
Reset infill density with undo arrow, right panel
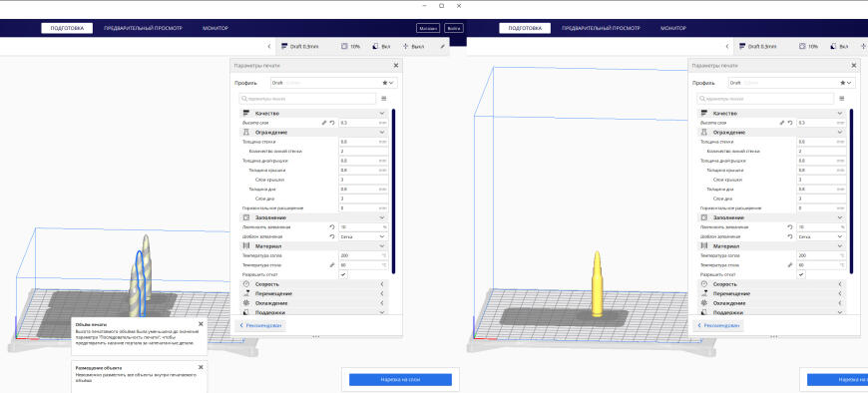click(790, 227)
